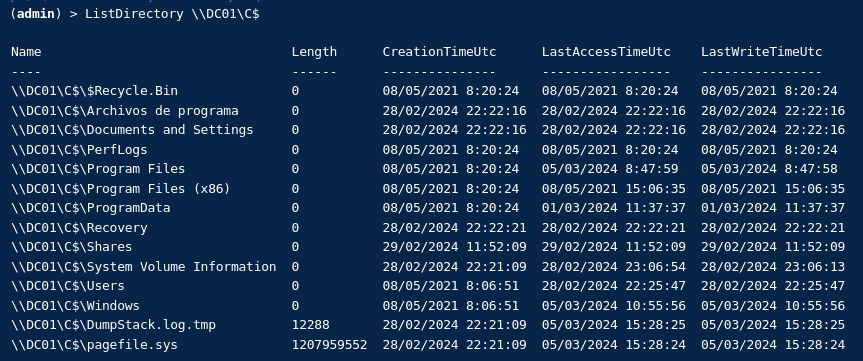Click the pagefile.sys length value 1207959552
863x361 pixels.
tap(329, 345)
